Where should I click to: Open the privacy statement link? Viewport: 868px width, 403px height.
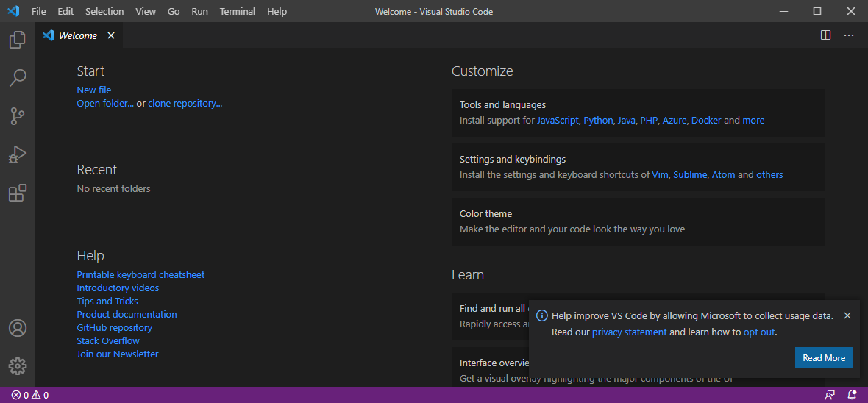630,332
